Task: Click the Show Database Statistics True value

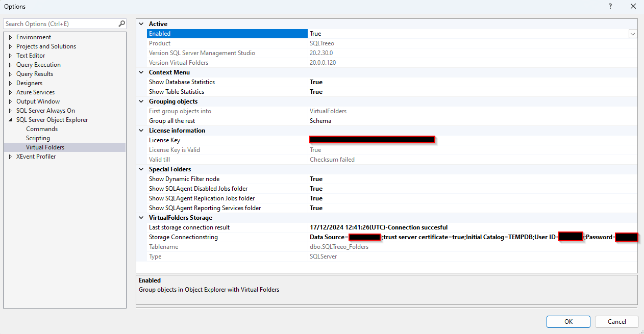Action: click(316, 82)
